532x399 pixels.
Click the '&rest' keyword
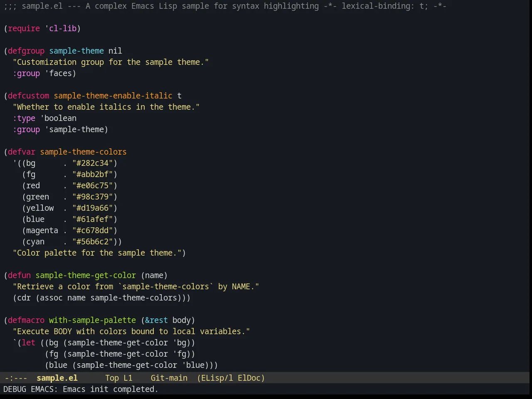pos(156,320)
